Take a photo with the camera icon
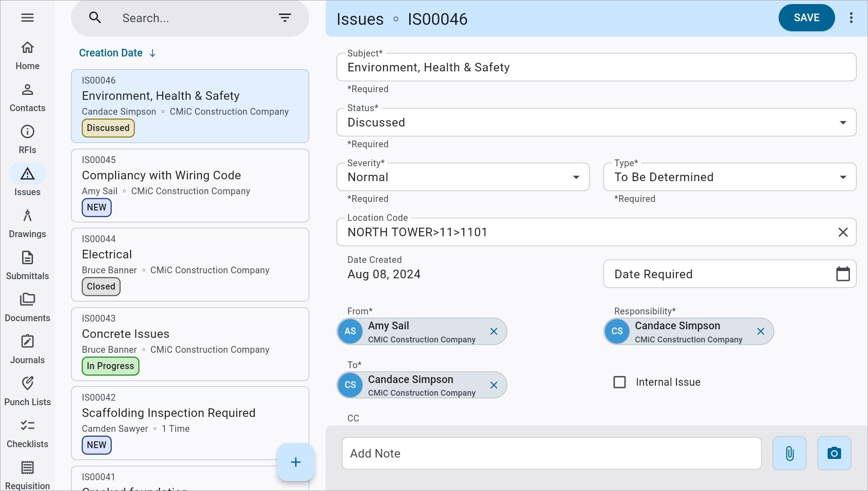The height and width of the screenshot is (491, 868). click(x=834, y=453)
